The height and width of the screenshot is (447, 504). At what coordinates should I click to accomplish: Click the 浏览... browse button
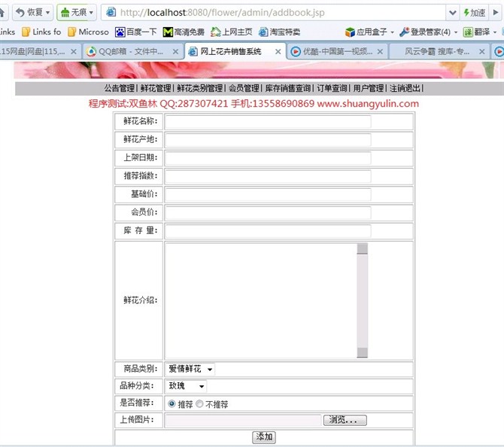tap(345, 420)
